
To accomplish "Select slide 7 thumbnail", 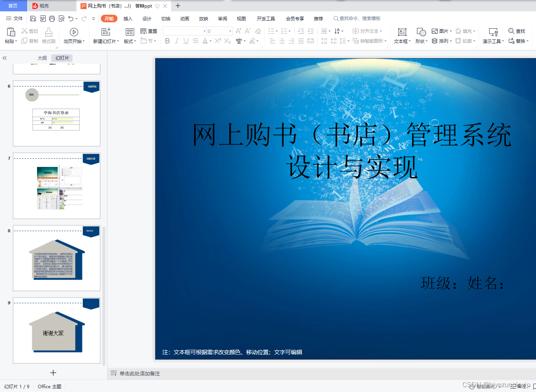I will (x=57, y=186).
